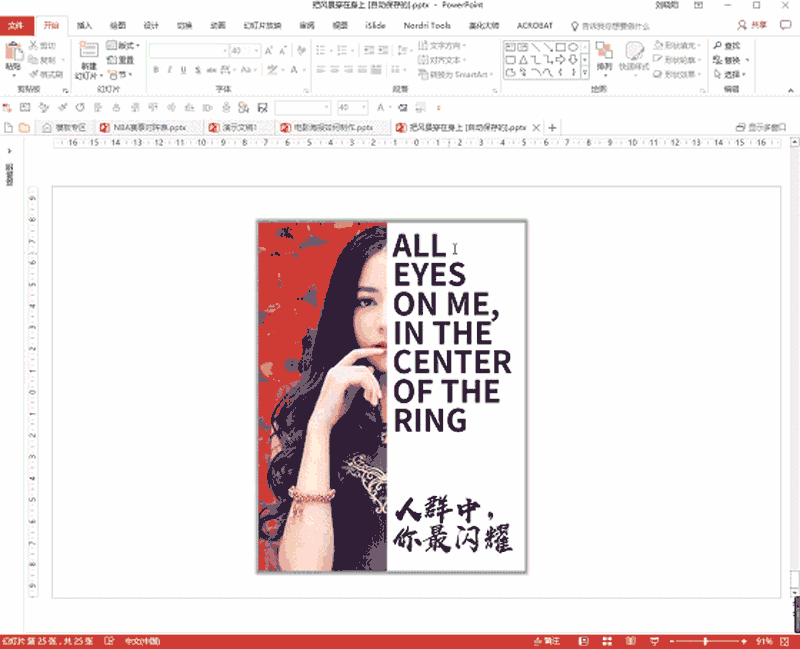
Task: Open Shape Outline (形状轮廓) dropdown
Action: point(677,60)
